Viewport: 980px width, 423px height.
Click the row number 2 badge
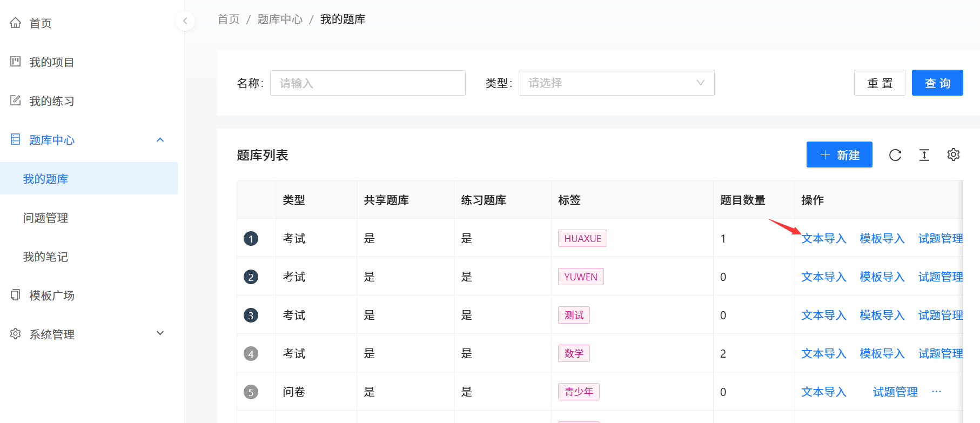[x=251, y=277]
